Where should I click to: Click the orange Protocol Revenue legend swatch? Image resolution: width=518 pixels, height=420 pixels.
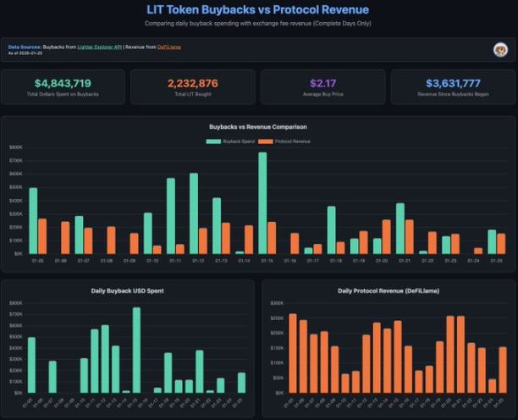point(267,141)
